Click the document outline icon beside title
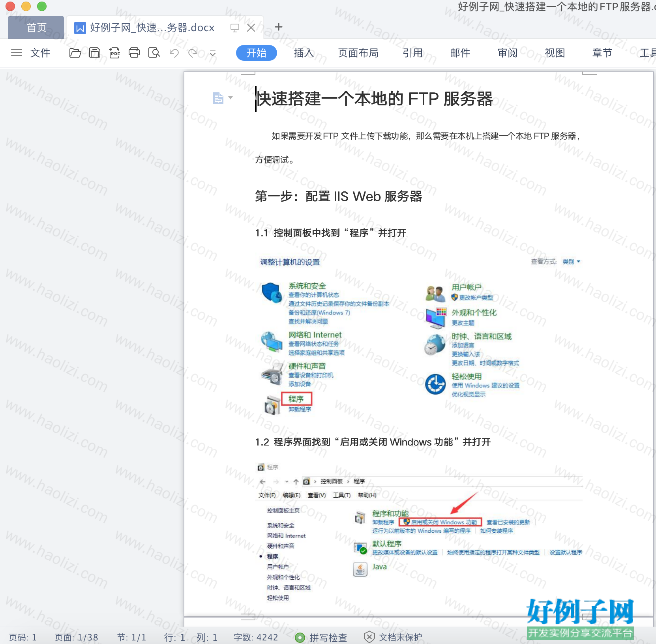This screenshot has height=644, width=656. tap(218, 98)
